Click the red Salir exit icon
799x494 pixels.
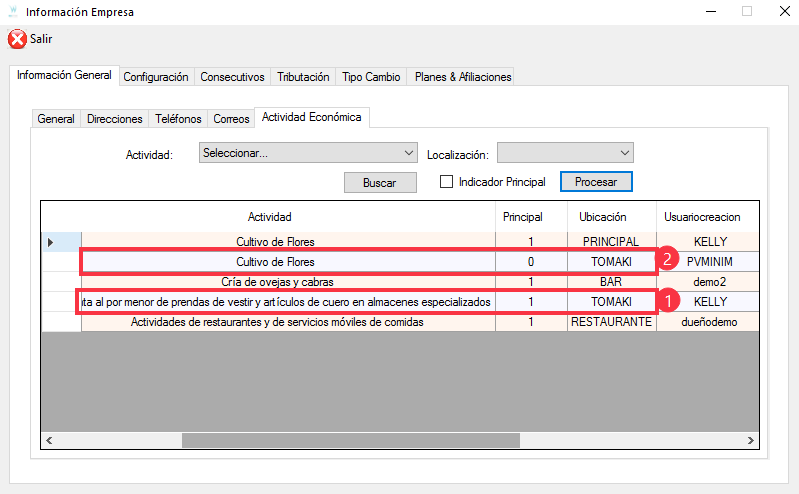click(x=17, y=39)
